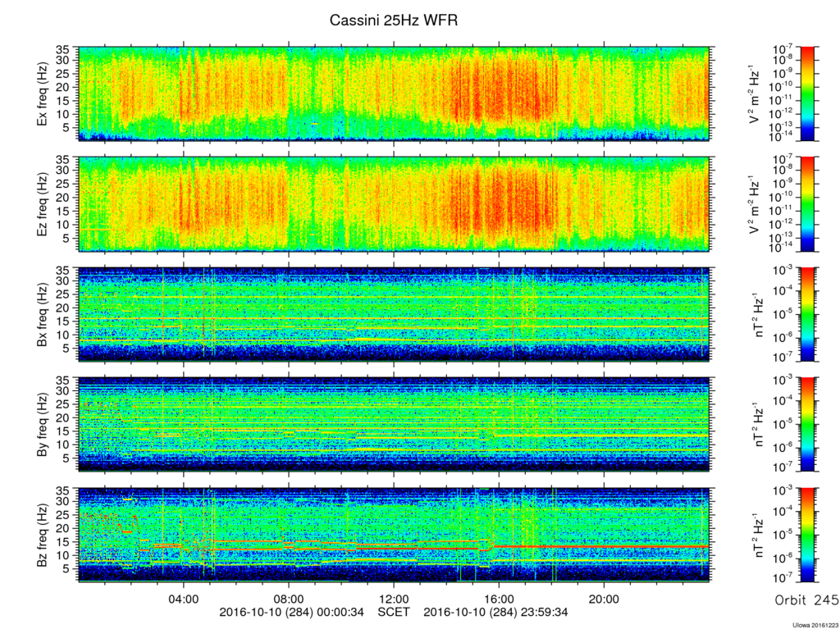Select the By magnetic field spectrogram panel
The width and height of the screenshot is (840, 629).
394,424
